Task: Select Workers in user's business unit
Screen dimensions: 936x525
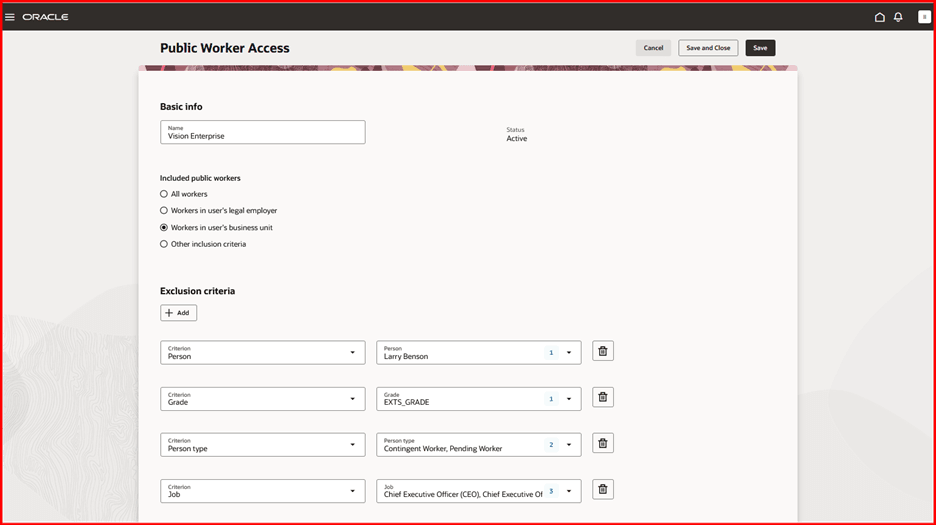Action: tap(164, 228)
